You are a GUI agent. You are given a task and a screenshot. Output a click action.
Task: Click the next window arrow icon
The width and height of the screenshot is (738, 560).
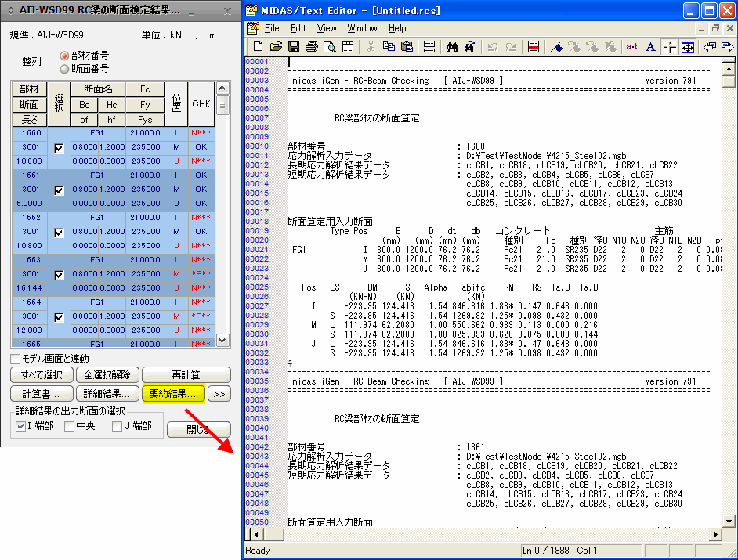[728, 46]
